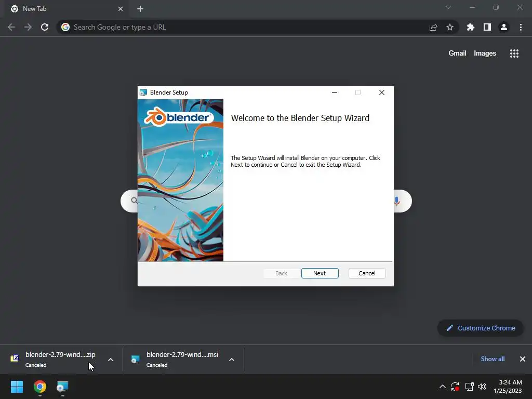Click the zip file icon in downloads bar
The image size is (532, 399).
pos(15,358)
